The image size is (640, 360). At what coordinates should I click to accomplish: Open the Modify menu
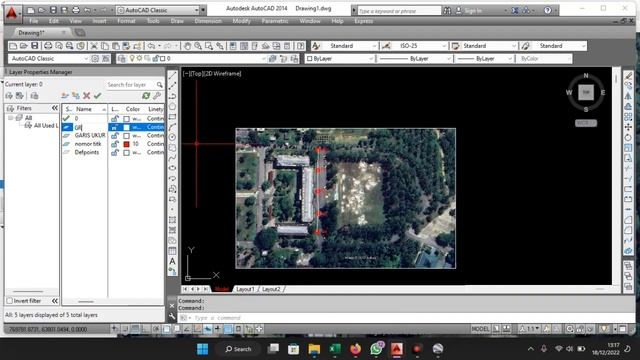pos(242,21)
